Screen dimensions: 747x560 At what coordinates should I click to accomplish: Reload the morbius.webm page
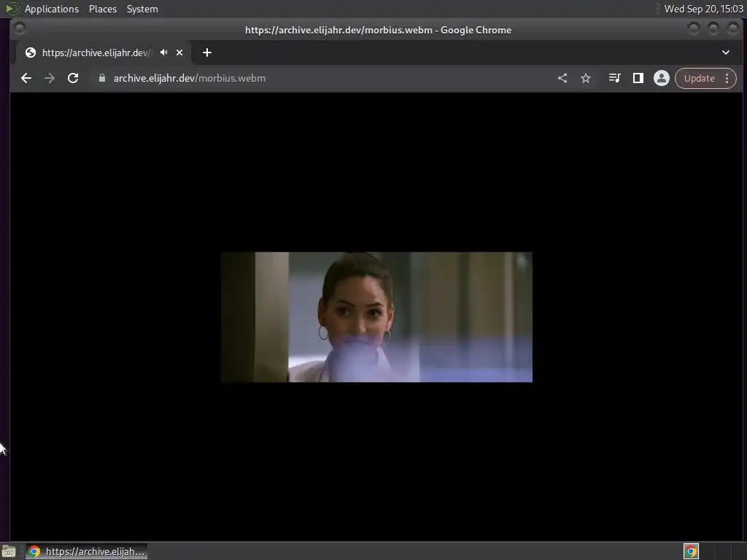[73, 78]
